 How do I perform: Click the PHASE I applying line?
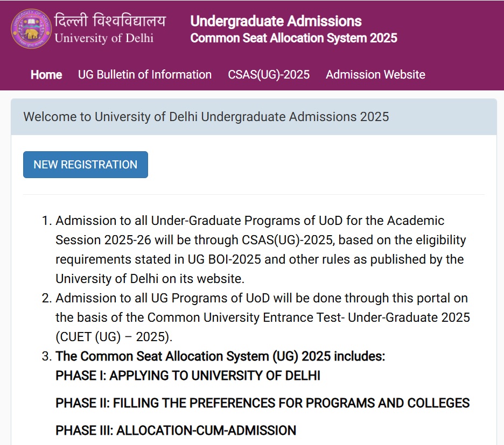point(188,376)
